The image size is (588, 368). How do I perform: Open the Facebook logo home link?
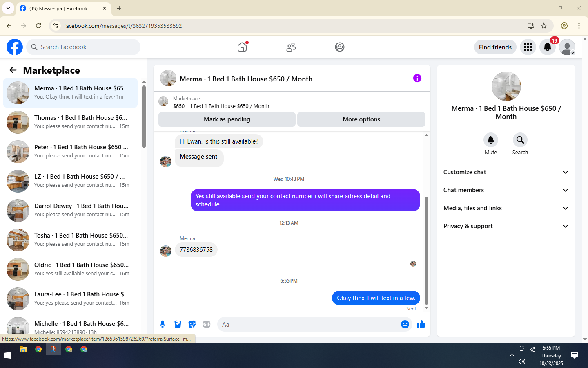(x=15, y=47)
